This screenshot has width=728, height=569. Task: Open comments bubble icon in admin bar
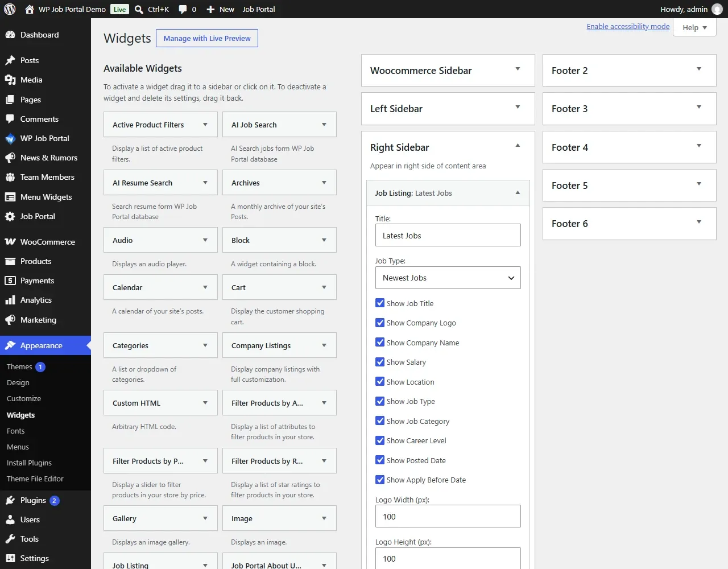[x=183, y=9]
